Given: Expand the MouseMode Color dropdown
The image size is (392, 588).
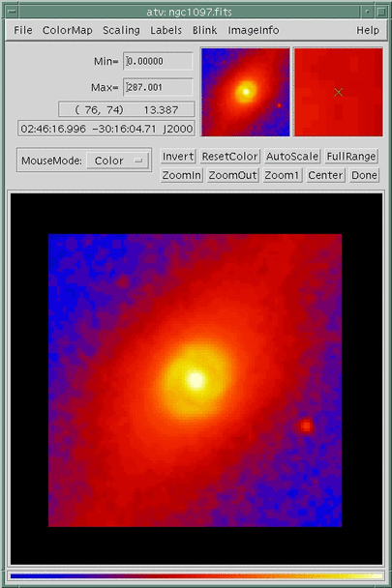Looking at the screenshot, I should [117, 161].
